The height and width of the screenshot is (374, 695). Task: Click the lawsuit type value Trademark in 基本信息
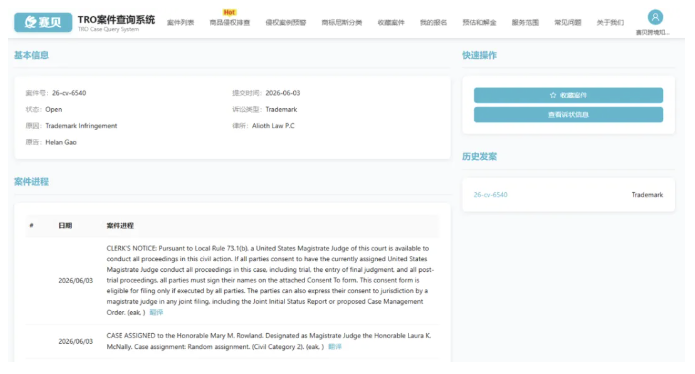pos(281,109)
